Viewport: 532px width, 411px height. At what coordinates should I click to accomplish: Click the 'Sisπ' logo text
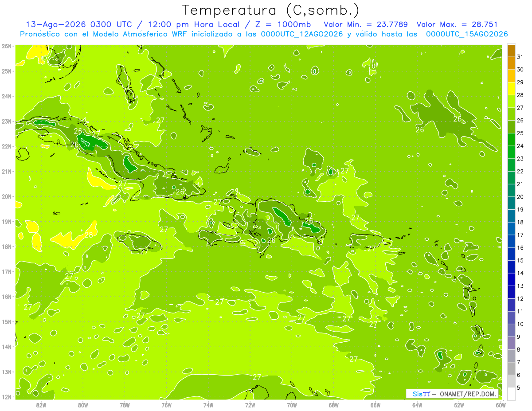[x=421, y=394]
